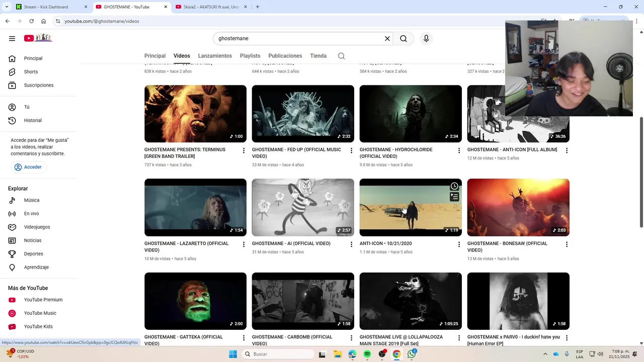The width and height of the screenshot is (644, 362).
Task: Open GHOSTEMANE - HYDROCHLORIDE title link
Action: click(396, 153)
